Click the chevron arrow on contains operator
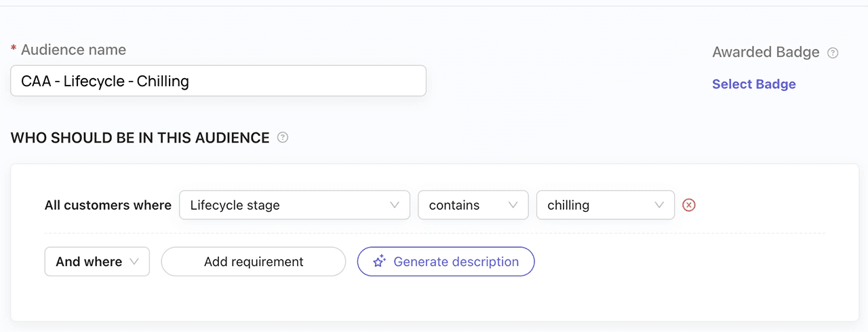Image resolution: width=868 pixels, height=332 pixels. click(x=513, y=205)
